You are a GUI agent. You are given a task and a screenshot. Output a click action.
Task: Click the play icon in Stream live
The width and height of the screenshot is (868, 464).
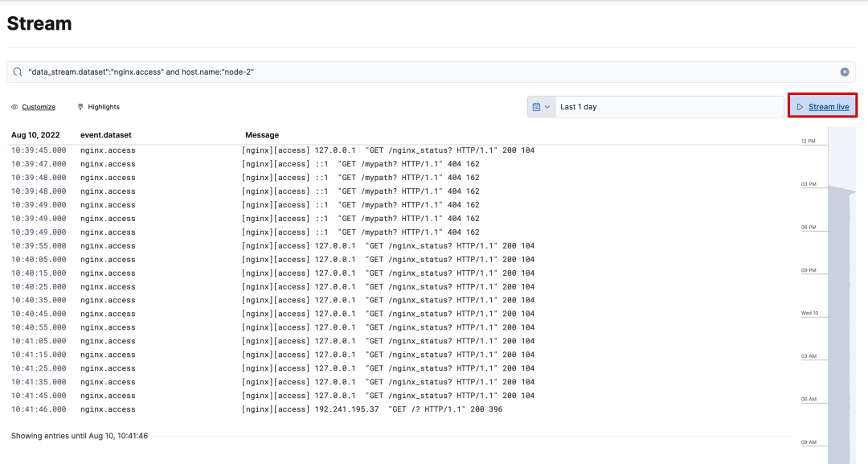click(x=800, y=107)
